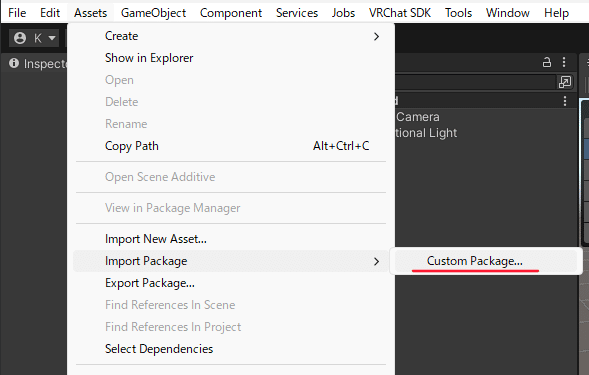
Task: Click the Inspector info icon
Action: pyautogui.click(x=14, y=63)
